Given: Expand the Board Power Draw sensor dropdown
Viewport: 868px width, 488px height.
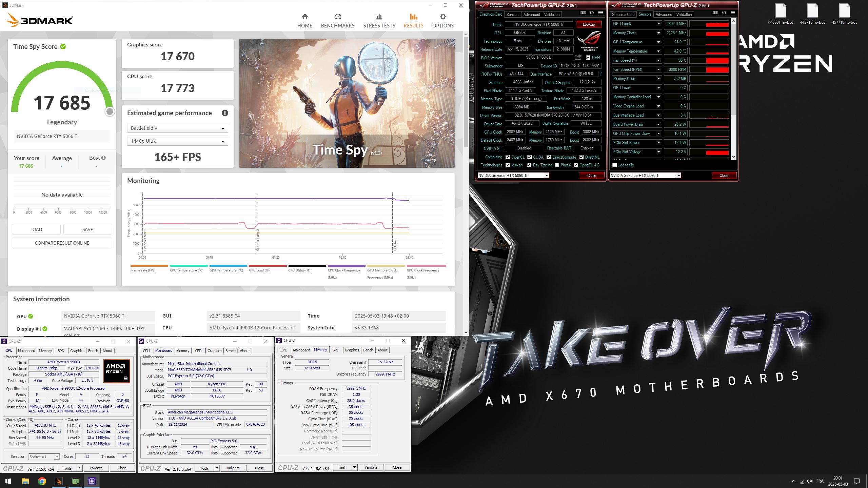Looking at the screenshot, I should pos(658,124).
